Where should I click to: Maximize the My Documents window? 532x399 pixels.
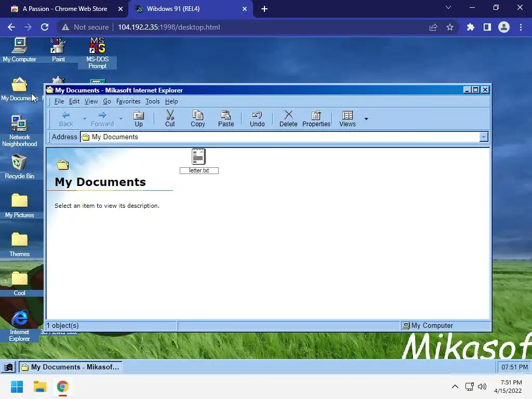[476, 89]
